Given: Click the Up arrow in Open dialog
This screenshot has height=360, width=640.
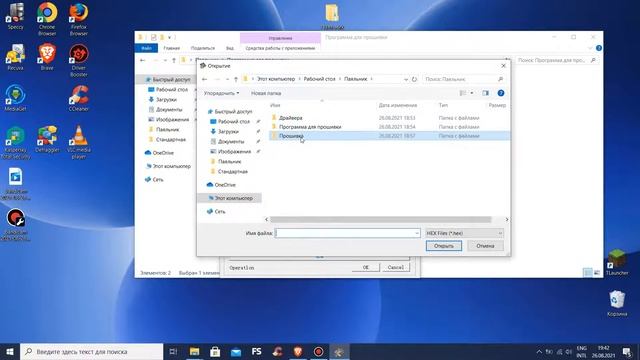Looking at the screenshot, I should [x=236, y=79].
